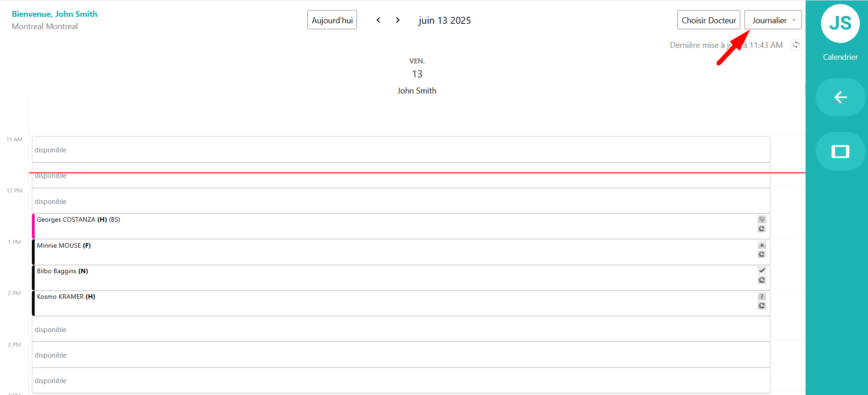Screen dimensions: 868x395
Task: Click the pink color bar on Georges COSTANZA's appointment
Action: (33, 226)
